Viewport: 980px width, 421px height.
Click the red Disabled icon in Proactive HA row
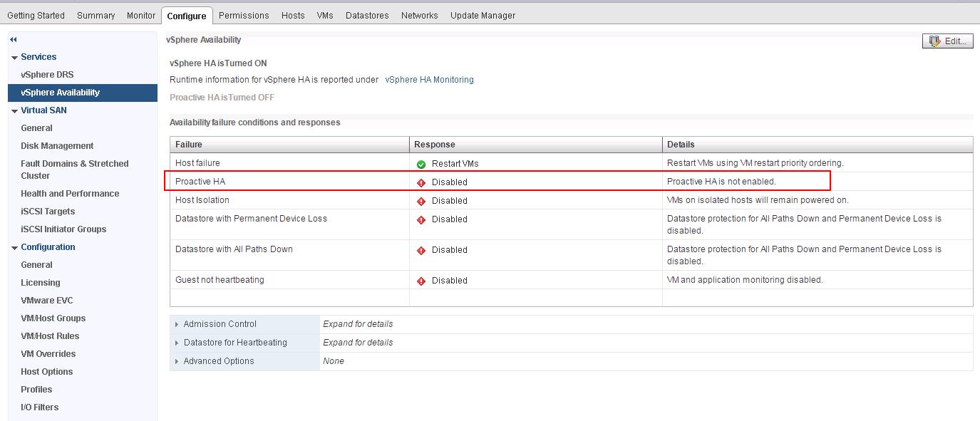(421, 182)
